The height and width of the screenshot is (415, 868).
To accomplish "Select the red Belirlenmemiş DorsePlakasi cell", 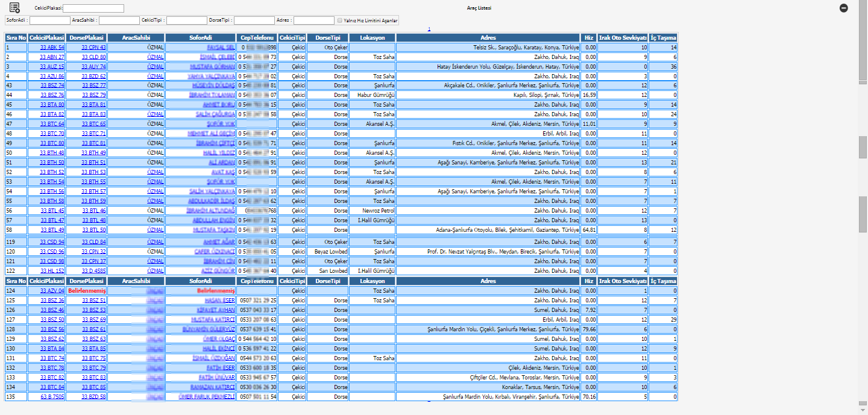I will coord(87,290).
